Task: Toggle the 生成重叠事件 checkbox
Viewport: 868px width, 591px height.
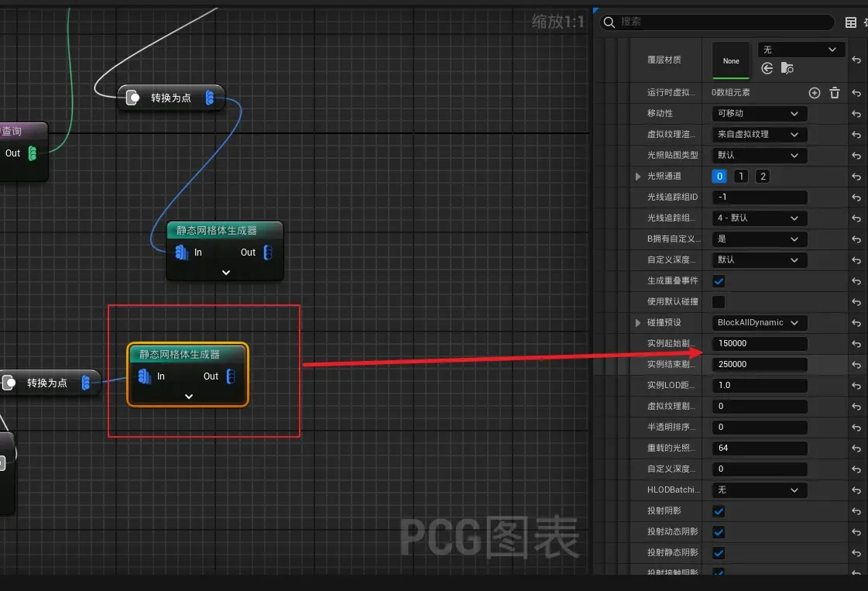Action: click(x=719, y=281)
